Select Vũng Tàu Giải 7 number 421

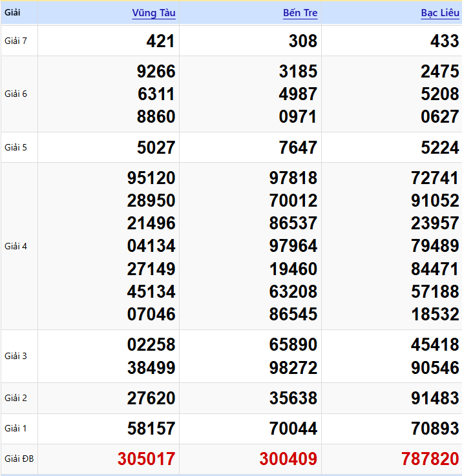(x=160, y=41)
